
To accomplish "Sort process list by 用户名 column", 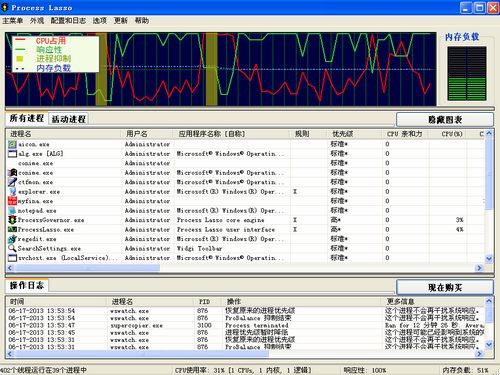I will [147, 134].
